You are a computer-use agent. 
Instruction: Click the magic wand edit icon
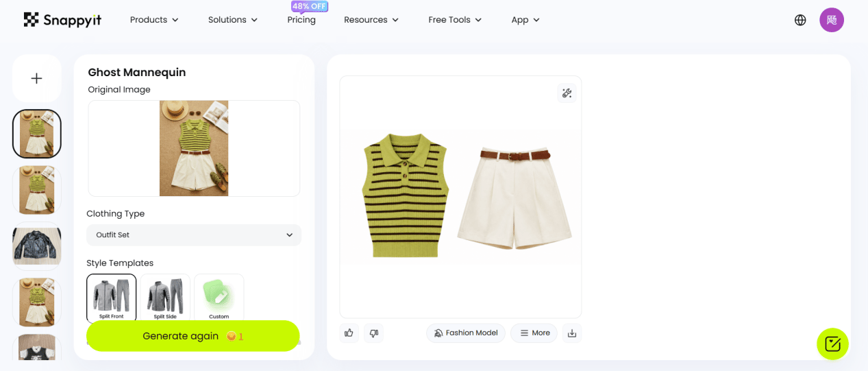tap(567, 93)
